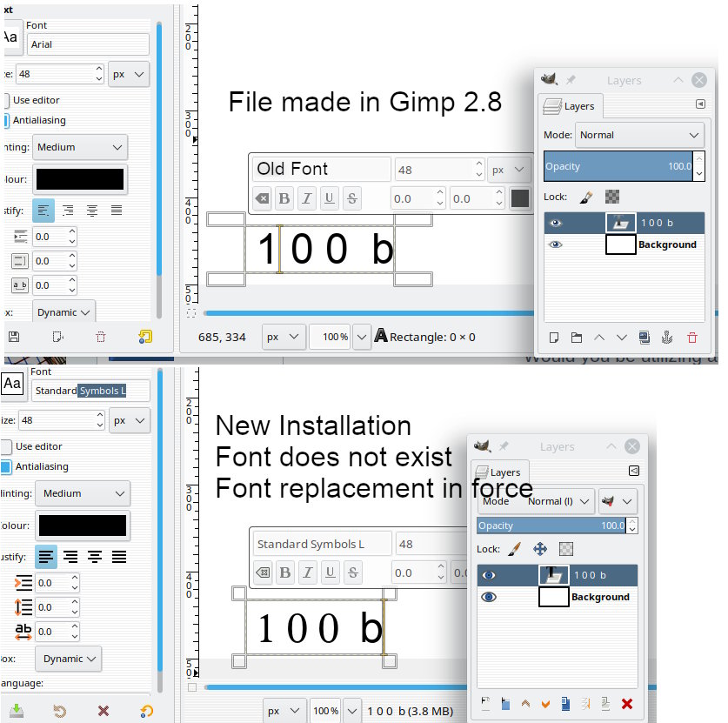This screenshot has height=723, width=728.
Task: Open the Dynamic box dropdown in the lower panel
Action: (x=68, y=659)
